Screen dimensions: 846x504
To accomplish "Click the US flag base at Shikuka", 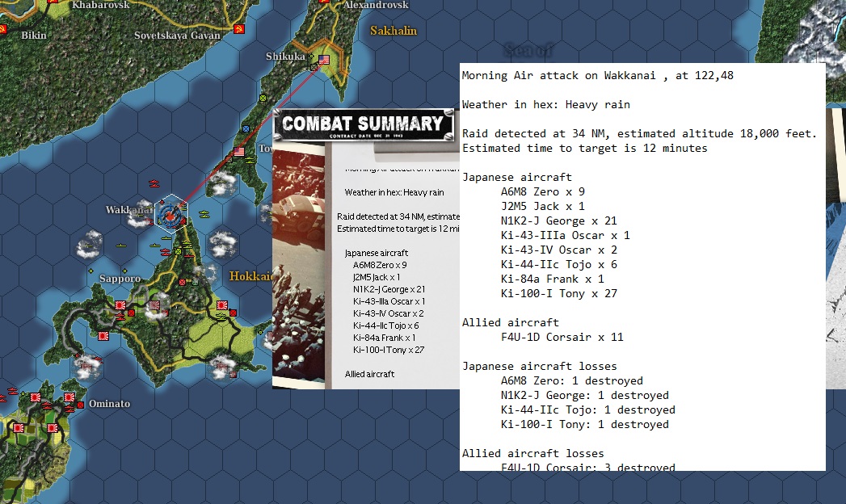I will (324, 59).
